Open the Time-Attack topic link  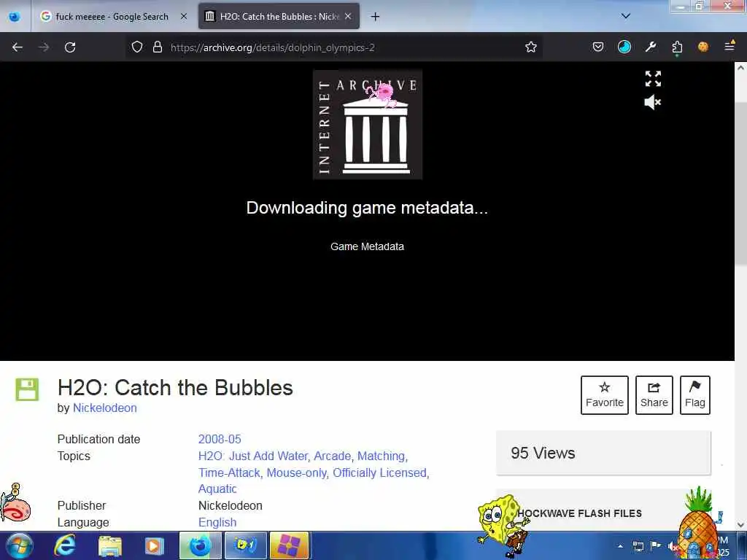pos(229,472)
